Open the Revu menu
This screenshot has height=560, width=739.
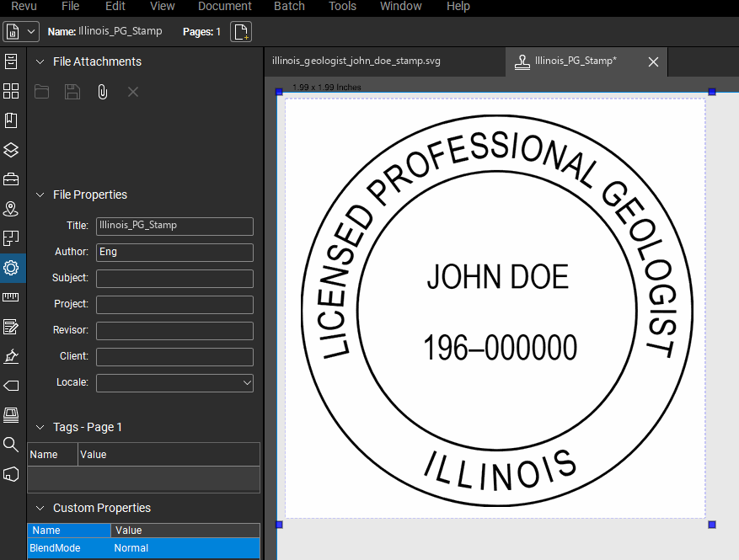(x=24, y=6)
